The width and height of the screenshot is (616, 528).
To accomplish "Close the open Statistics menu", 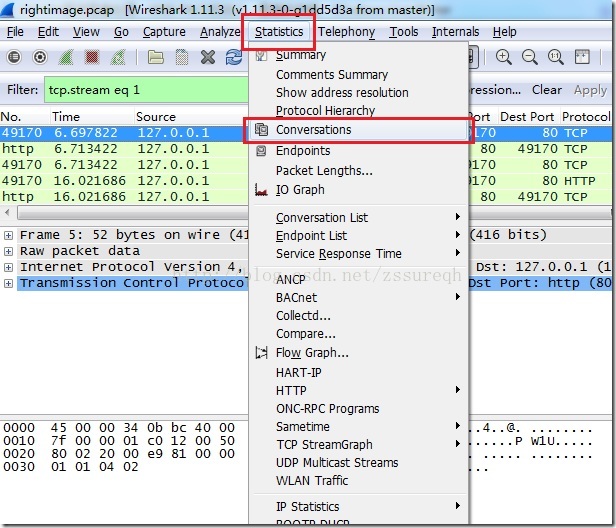I will tap(279, 32).
